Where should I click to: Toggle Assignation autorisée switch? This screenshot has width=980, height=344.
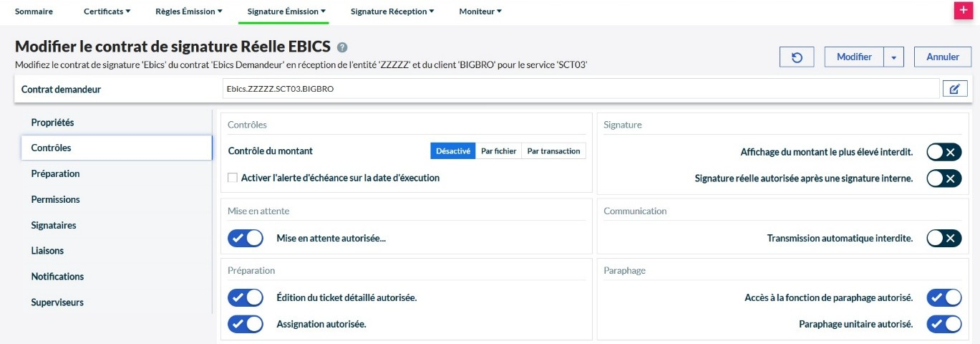coord(246,324)
